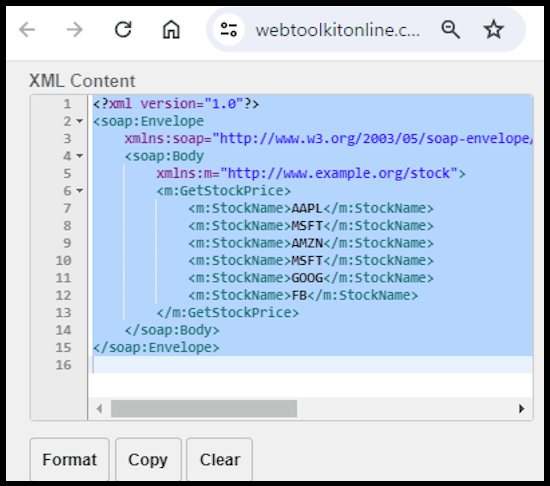Collapse the m:GetStockPrice fold at line 6
The height and width of the screenshot is (486, 550).
(x=80, y=191)
